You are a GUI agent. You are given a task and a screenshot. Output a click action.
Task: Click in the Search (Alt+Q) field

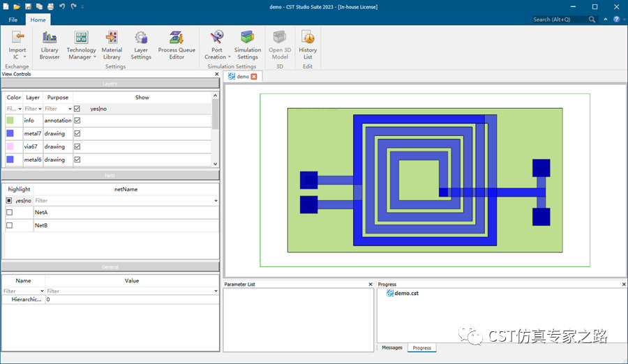coord(559,20)
